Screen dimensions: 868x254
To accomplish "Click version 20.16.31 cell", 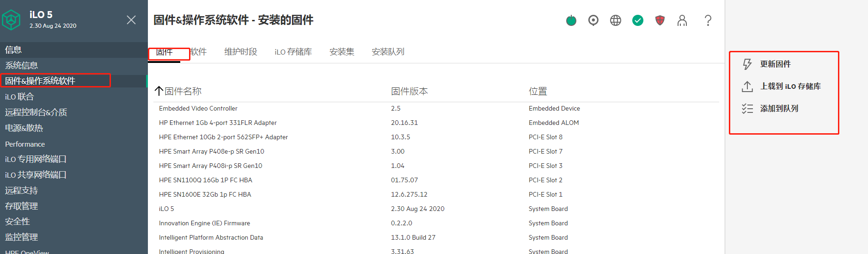I will [404, 123].
